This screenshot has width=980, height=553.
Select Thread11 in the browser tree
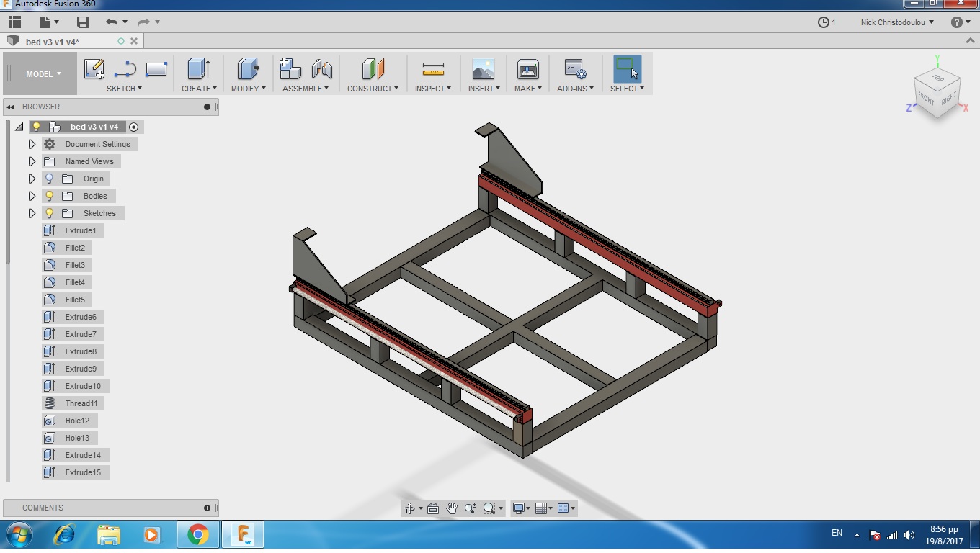point(81,403)
